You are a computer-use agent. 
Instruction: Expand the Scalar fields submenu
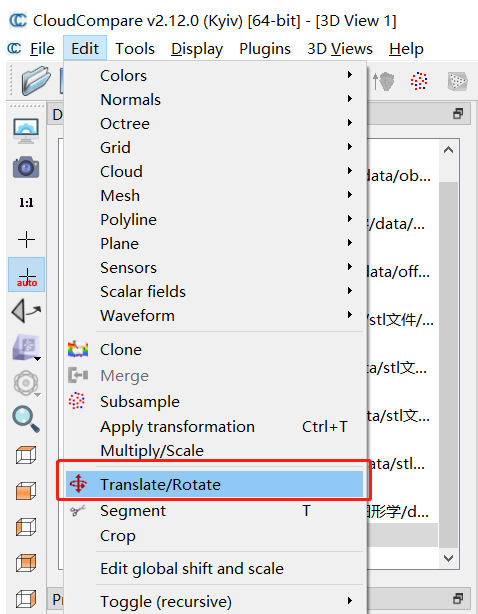click(214, 291)
